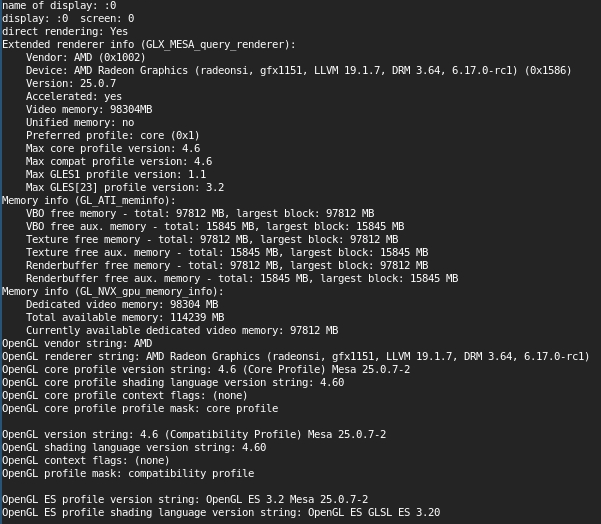Click the Memory info (GL_ATI_meminfo) heading
Viewport: 601px width, 524px height.
pos(89,200)
